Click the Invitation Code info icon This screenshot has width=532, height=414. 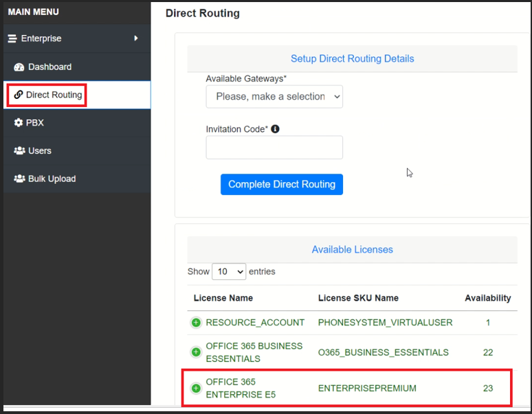point(275,129)
